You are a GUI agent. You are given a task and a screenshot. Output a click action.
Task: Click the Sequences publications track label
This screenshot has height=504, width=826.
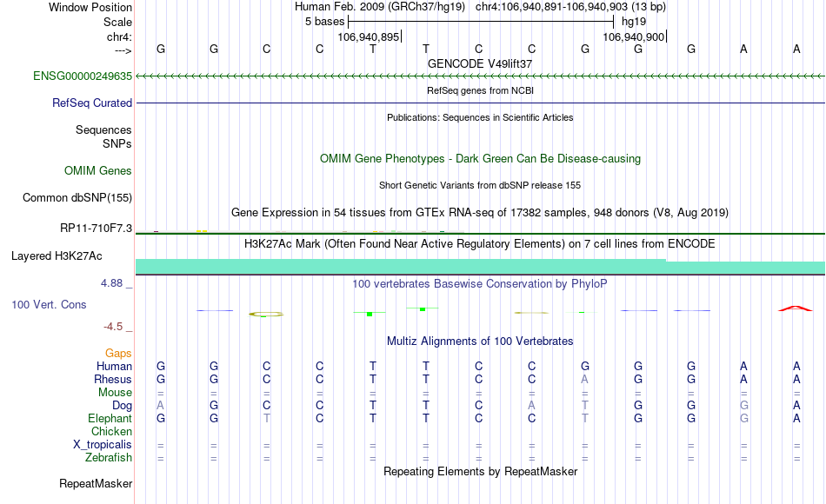tap(103, 130)
